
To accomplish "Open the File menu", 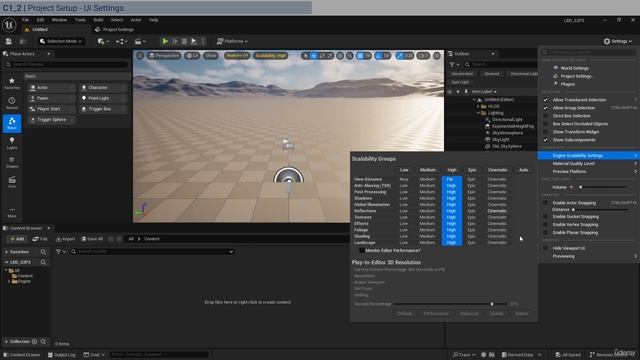I will (x=25, y=20).
